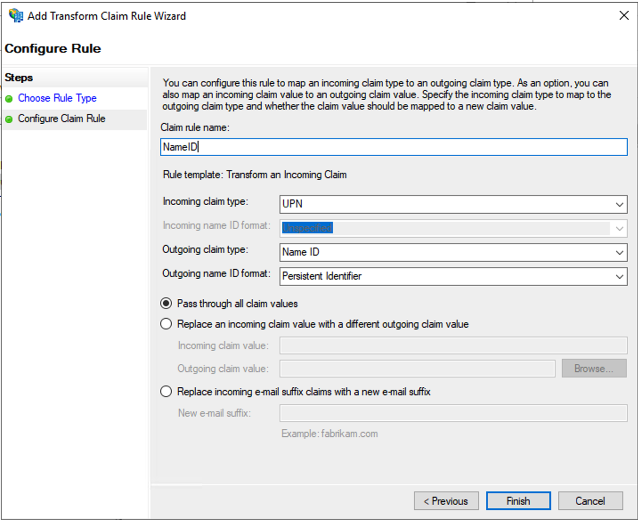Click the Finish button
This screenshot has height=520, width=638.
[517, 500]
